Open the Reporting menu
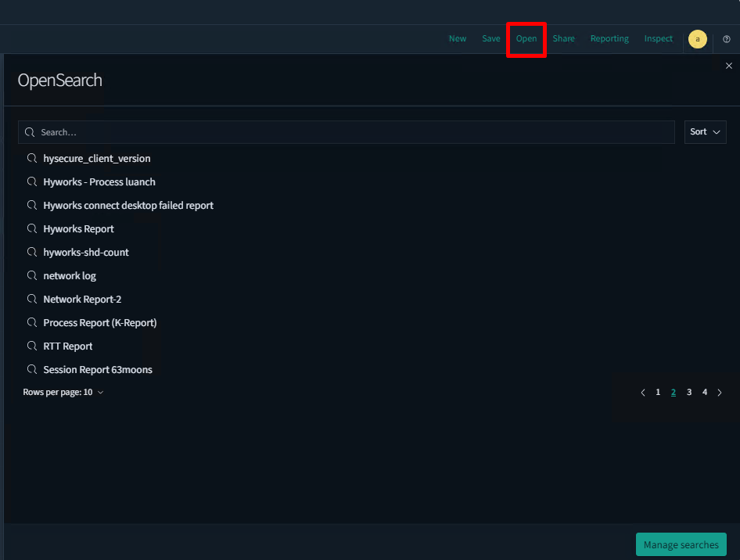Viewport: 740px width, 560px height. (609, 39)
